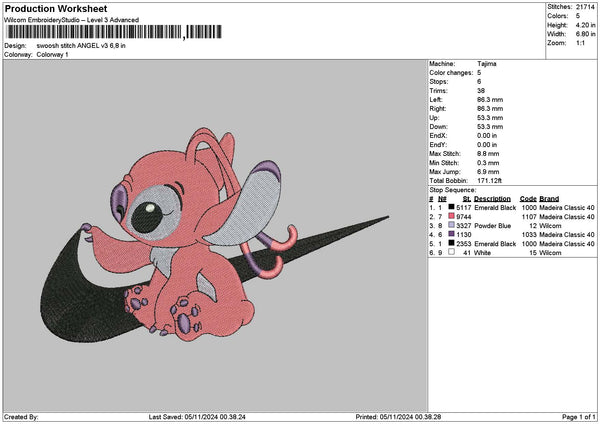Select the 'Colorway 1' value
This screenshot has height=424, width=600.
(x=52, y=55)
